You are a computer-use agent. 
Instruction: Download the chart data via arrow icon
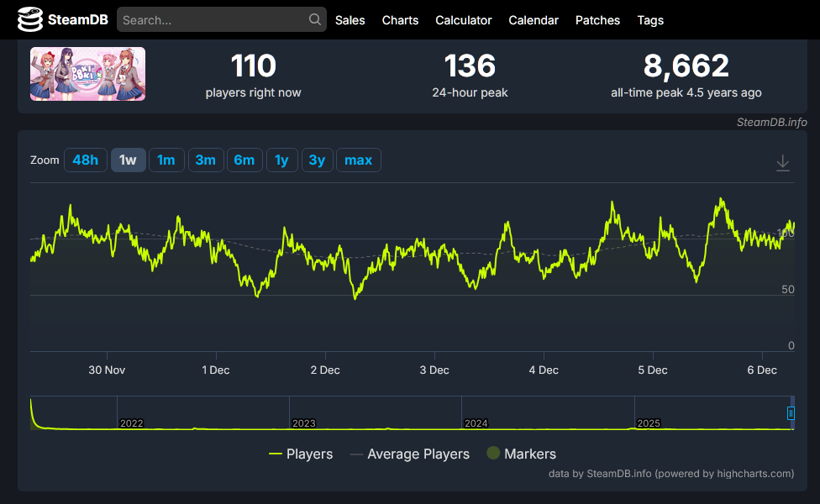[x=783, y=163]
